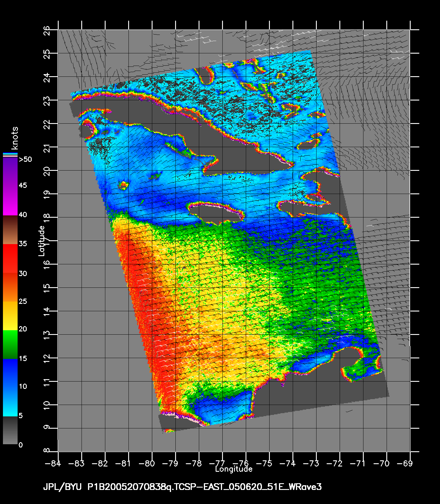Click the "26" latitude tick label
Screen dimensions: 440x504
pos(47,30)
